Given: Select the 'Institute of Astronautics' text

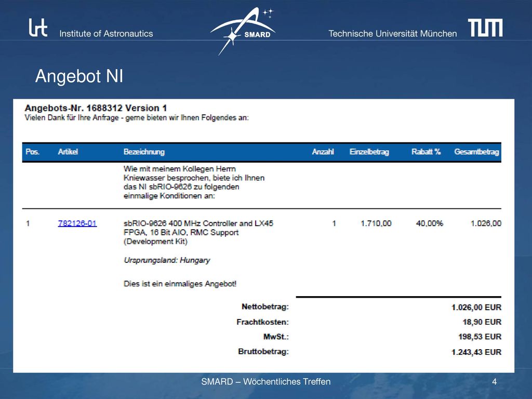Looking at the screenshot, I should [x=106, y=34].
